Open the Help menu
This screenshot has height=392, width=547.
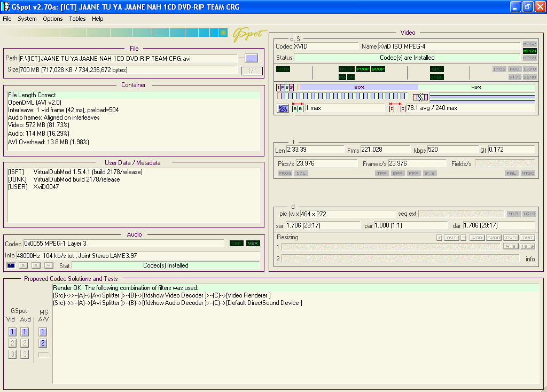[x=97, y=19]
